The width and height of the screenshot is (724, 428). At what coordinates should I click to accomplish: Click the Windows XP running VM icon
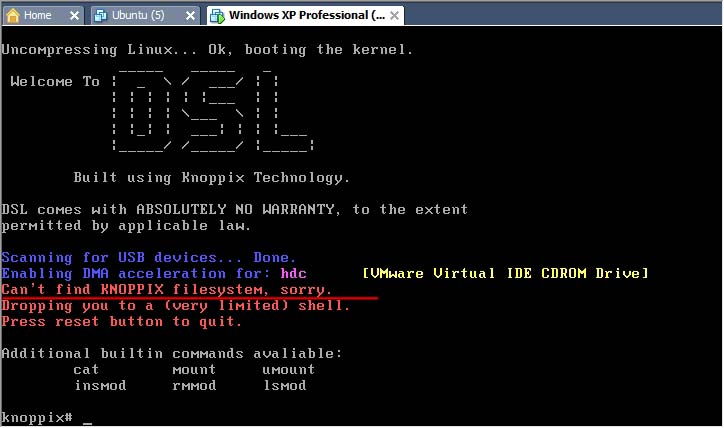point(217,16)
